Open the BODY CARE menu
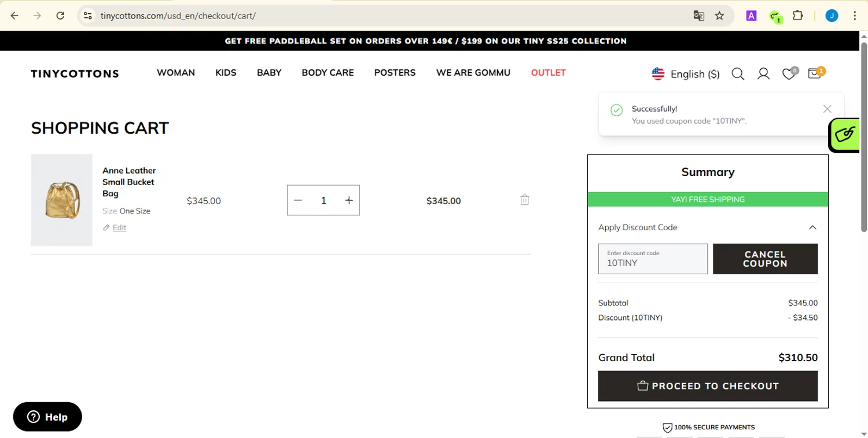The width and height of the screenshot is (868, 438). point(328,73)
